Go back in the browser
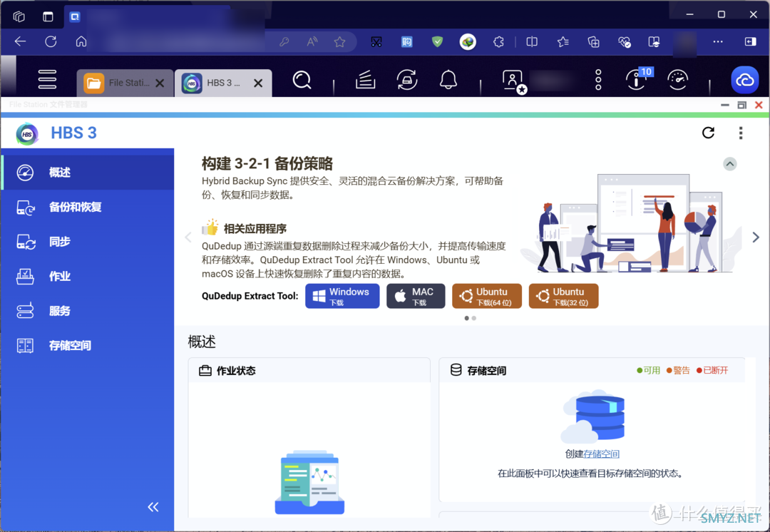Image resolution: width=770 pixels, height=532 pixels. click(x=20, y=42)
